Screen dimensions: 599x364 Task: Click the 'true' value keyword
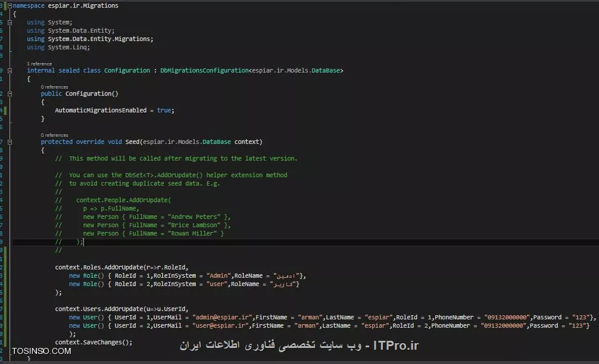[x=164, y=110]
